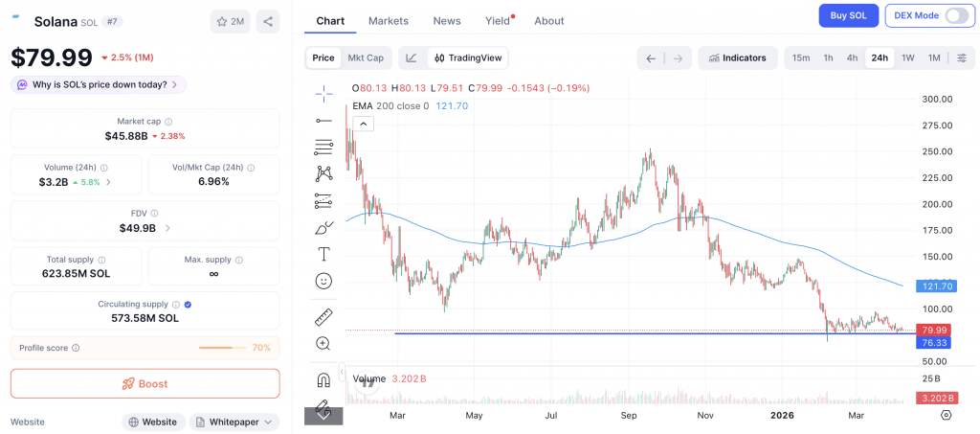
Task: Open the Markets tab
Action: [x=388, y=20]
